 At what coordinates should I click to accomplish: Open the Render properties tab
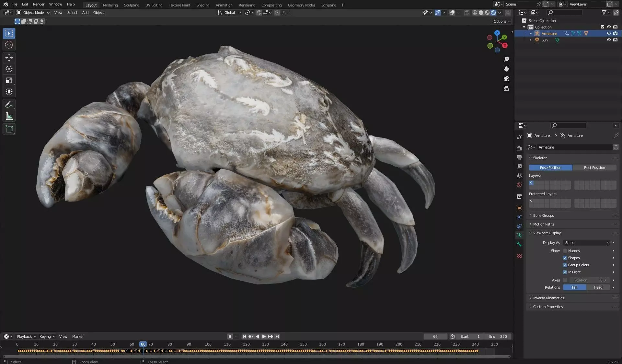point(519,148)
